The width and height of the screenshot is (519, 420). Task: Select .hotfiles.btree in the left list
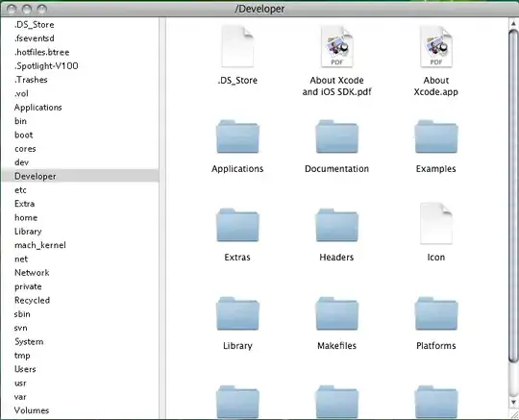[41, 52]
